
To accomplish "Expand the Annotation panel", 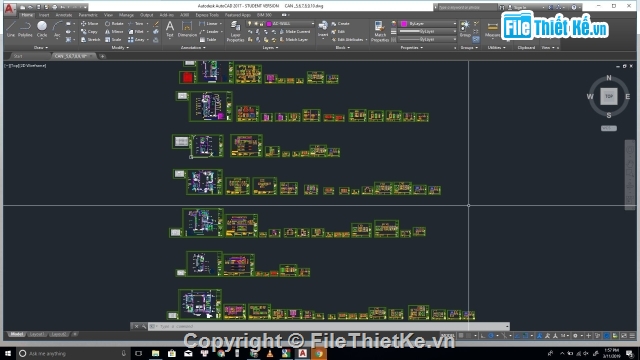I will click(193, 48).
